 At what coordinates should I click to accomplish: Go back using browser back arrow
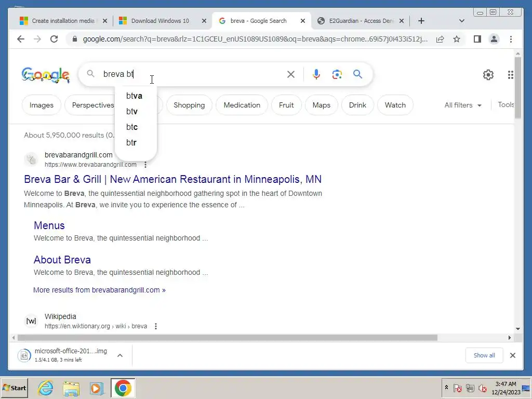21,39
